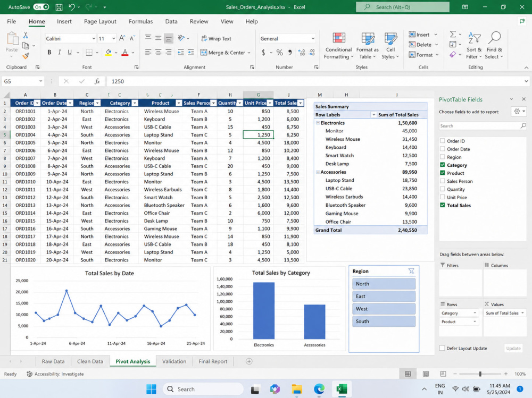Click the Orientation text angle icon
This screenshot has height=398, width=532.
tap(181, 38)
